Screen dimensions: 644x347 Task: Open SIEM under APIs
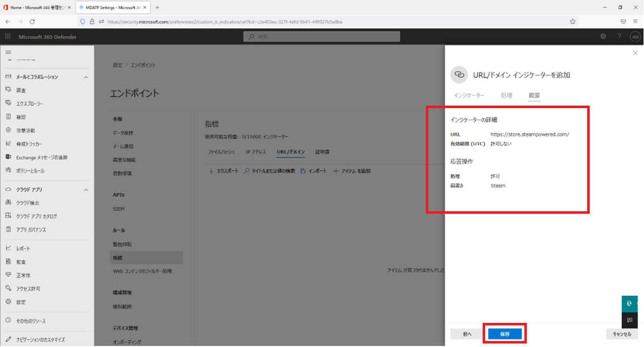pos(119,209)
